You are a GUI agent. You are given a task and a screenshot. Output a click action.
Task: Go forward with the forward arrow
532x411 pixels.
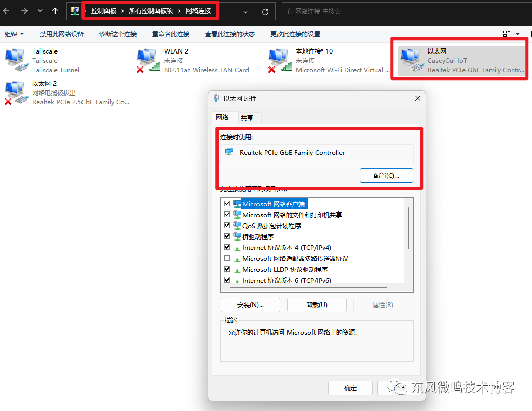(x=24, y=11)
